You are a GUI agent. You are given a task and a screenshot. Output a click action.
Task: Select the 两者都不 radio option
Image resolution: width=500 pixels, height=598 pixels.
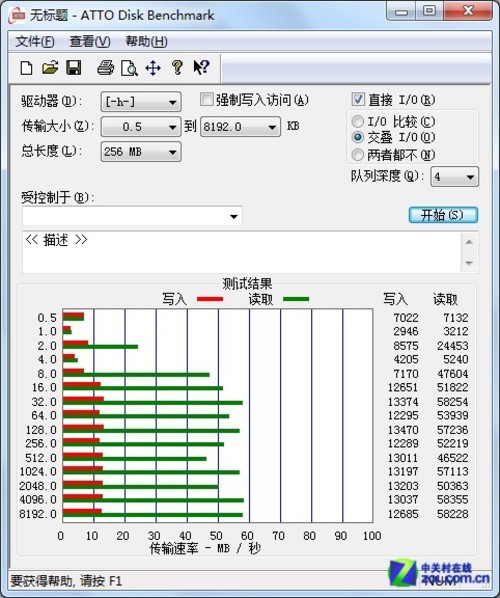tap(357, 154)
